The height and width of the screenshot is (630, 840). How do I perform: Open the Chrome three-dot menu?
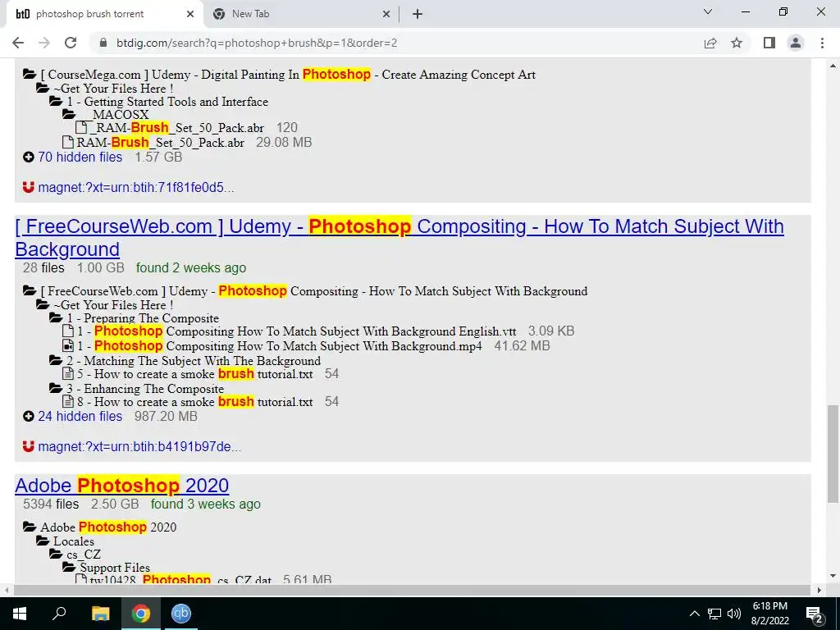pos(822,43)
